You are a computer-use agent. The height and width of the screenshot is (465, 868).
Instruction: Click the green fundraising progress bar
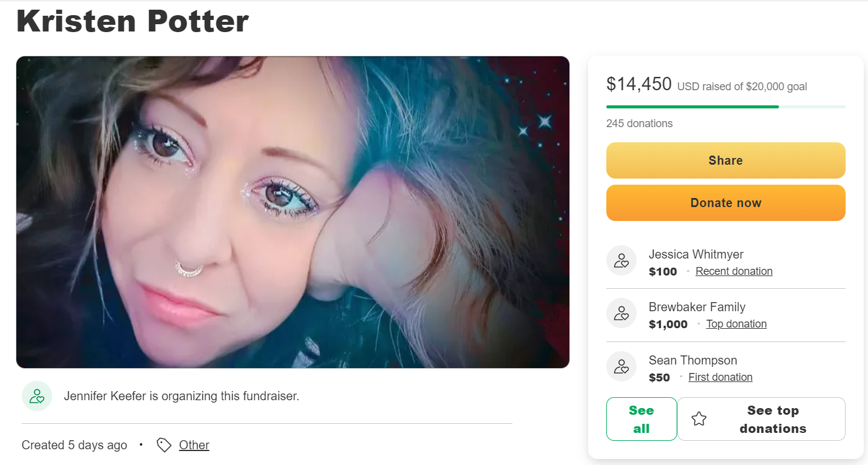point(692,107)
